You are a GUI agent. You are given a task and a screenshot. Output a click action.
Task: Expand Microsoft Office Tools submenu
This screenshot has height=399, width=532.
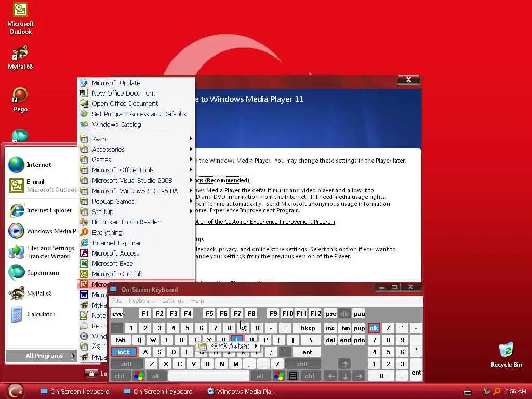(x=137, y=170)
